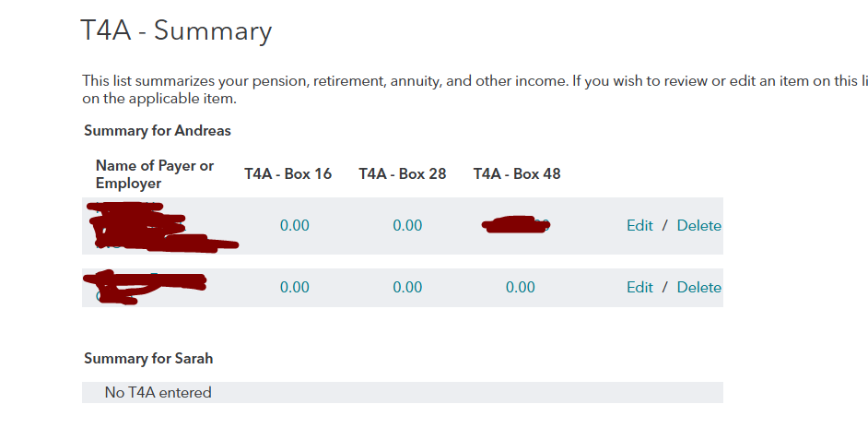
Task: Select the redacted payer name in second row
Action: [x=145, y=288]
